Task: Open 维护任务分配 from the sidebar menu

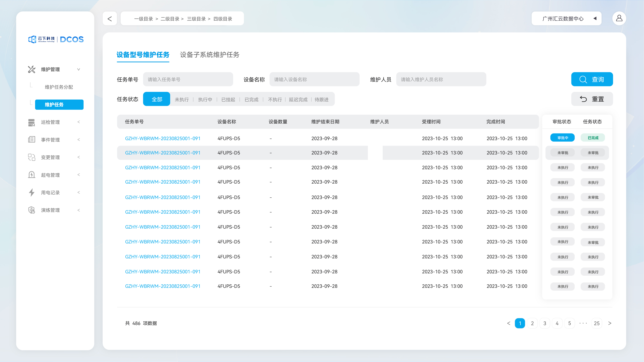Action: (59, 87)
